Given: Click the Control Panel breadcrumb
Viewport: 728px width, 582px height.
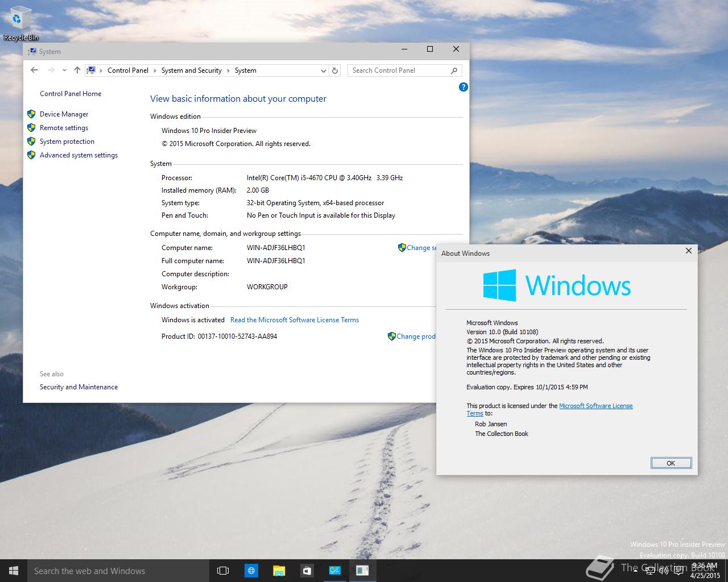Looking at the screenshot, I should coord(128,70).
